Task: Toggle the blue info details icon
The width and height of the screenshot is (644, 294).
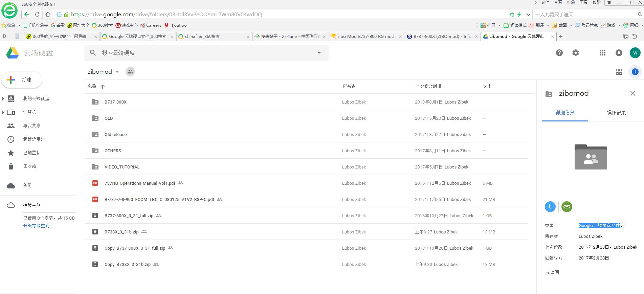Action: 635,72
